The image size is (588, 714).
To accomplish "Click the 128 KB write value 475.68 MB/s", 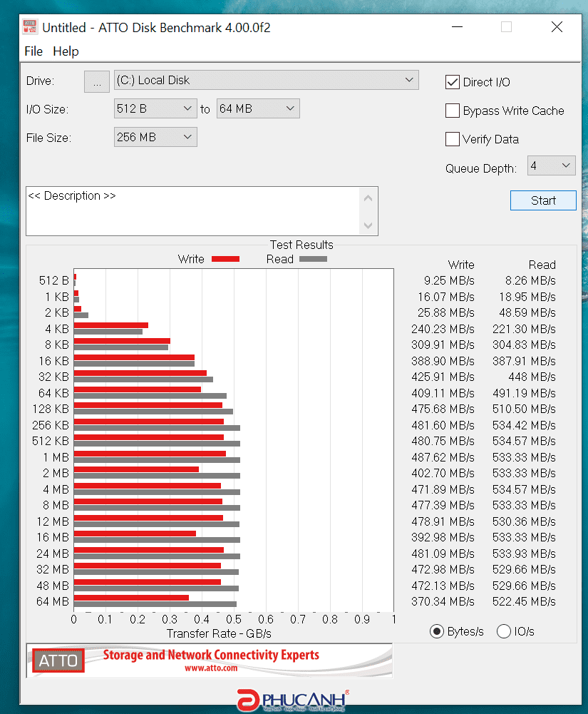I will click(443, 409).
